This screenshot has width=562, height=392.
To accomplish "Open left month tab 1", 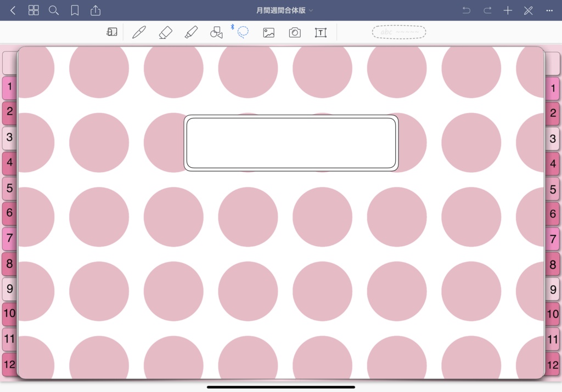I will click(9, 87).
